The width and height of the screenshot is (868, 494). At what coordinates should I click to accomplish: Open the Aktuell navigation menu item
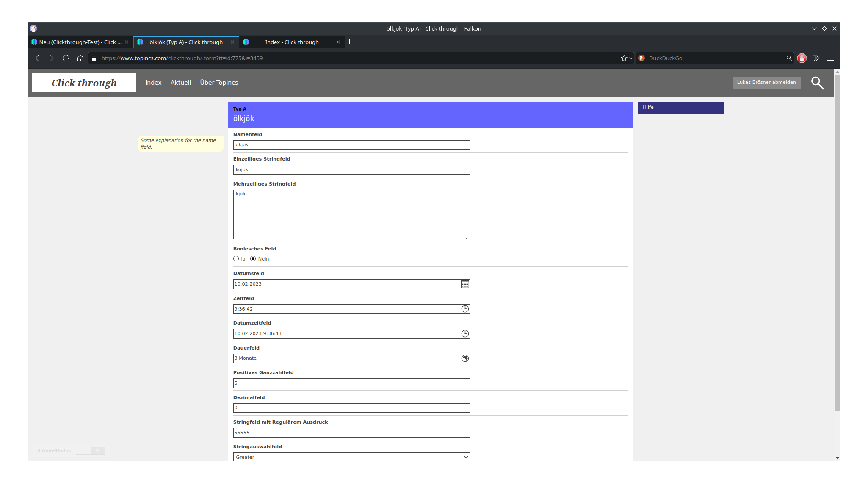[x=180, y=83]
